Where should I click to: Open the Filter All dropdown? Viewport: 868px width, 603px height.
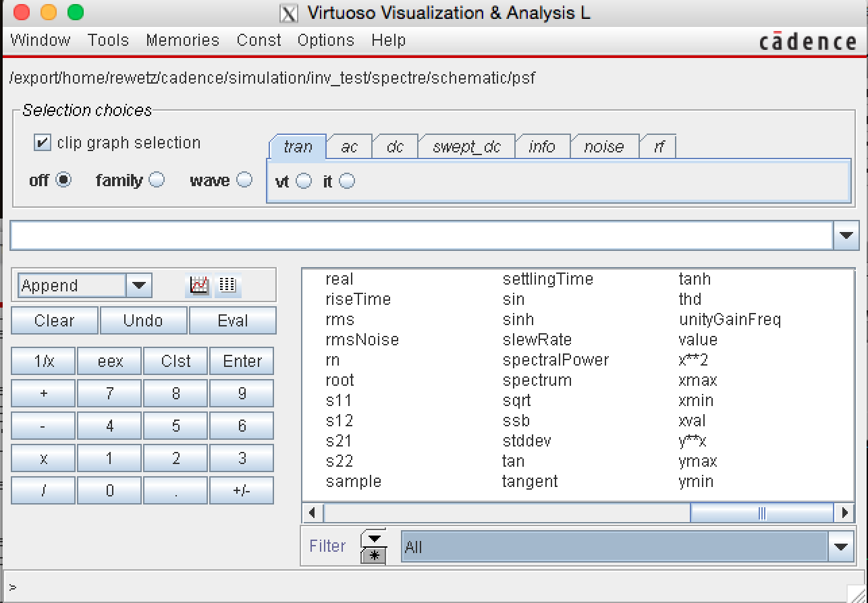point(840,546)
